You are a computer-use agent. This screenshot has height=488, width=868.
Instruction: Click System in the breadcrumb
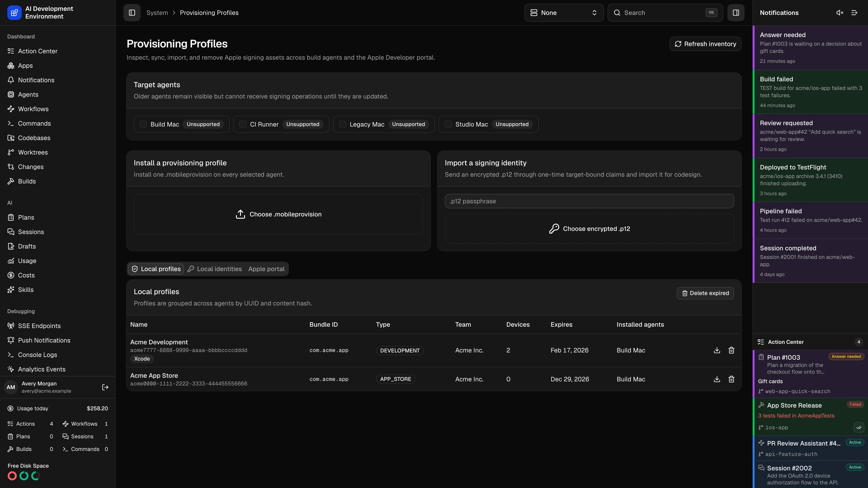157,13
